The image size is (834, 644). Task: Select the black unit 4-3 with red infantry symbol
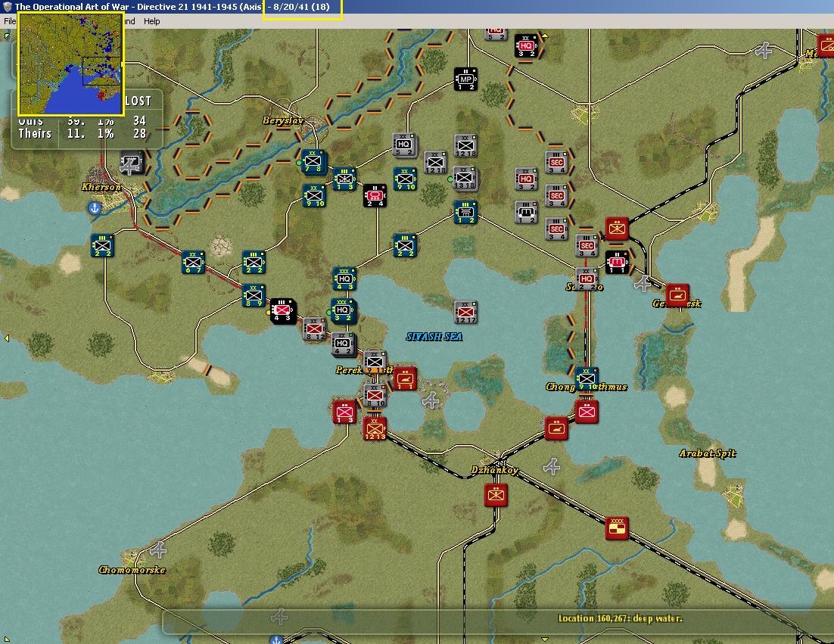click(x=282, y=310)
